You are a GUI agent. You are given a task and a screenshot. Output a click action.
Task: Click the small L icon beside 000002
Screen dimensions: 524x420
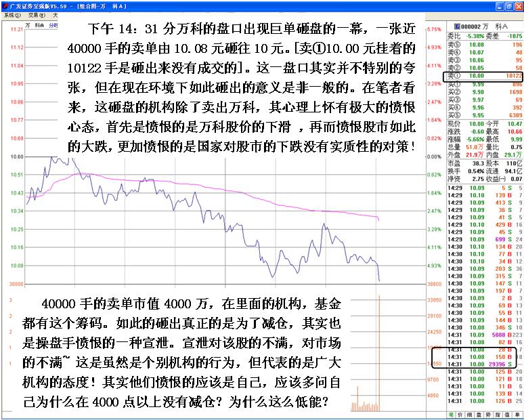(458, 26)
